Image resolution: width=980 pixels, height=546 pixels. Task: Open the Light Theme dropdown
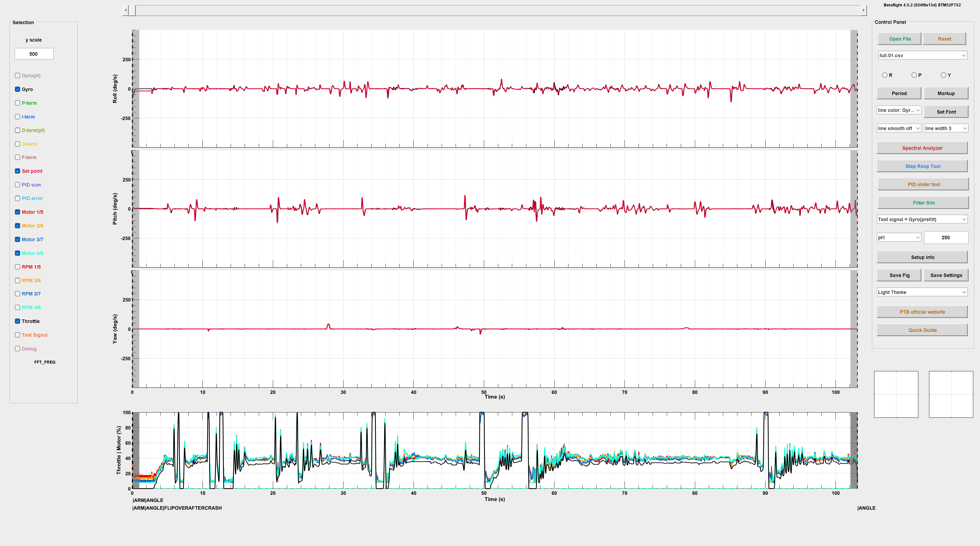click(x=922, y=292)
